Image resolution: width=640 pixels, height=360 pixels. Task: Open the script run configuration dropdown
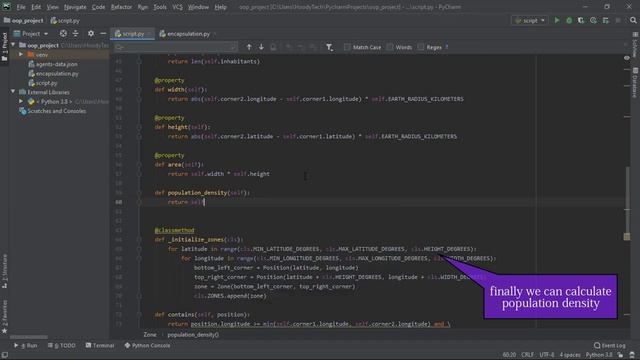click(529, 20)
